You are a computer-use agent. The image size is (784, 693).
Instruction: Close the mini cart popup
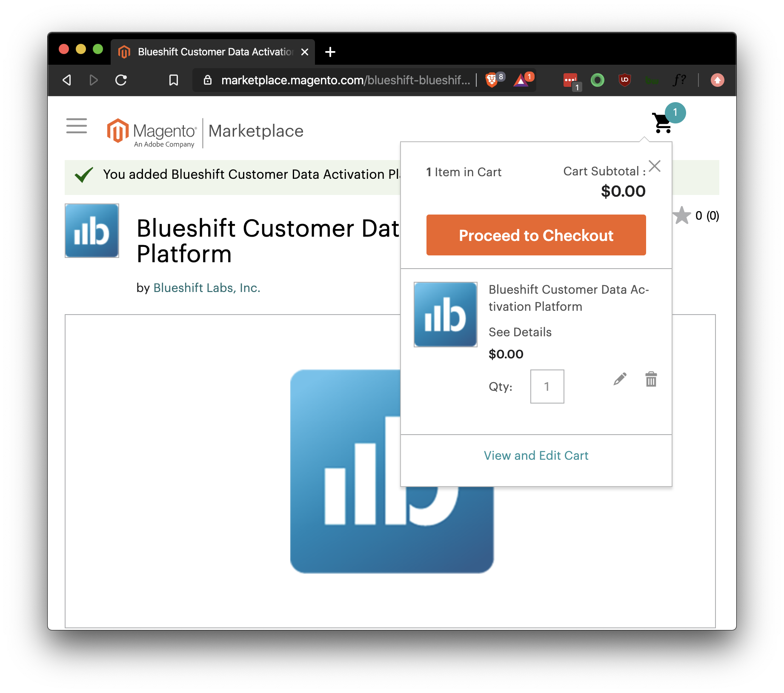(x=655, y=166)
